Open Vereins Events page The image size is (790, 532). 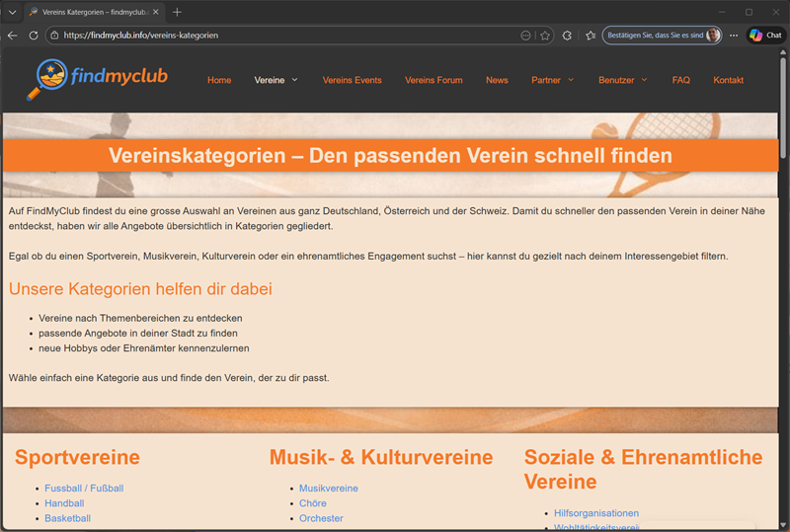coord(353,80)
